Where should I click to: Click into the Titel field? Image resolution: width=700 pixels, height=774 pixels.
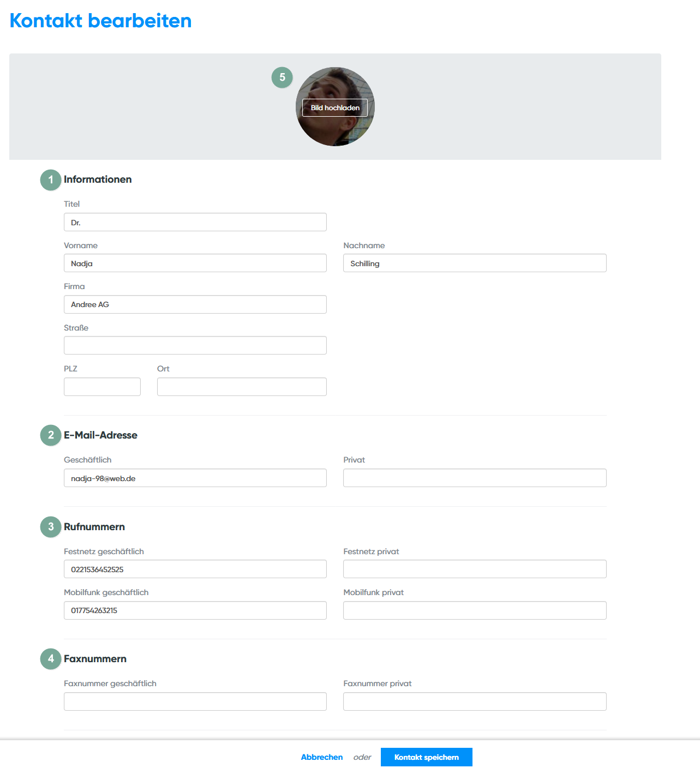click(195, 223)
